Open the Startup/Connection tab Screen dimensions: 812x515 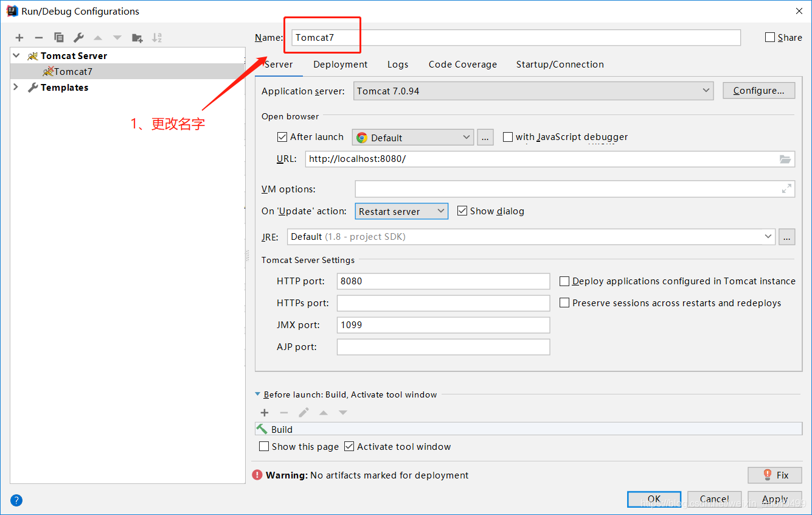tap(560, 64)
